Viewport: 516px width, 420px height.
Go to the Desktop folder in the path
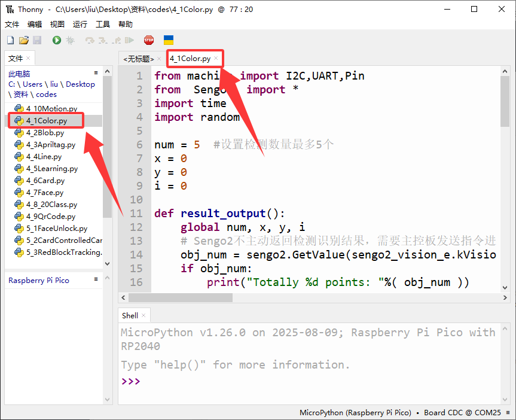(x=80, y=84)
